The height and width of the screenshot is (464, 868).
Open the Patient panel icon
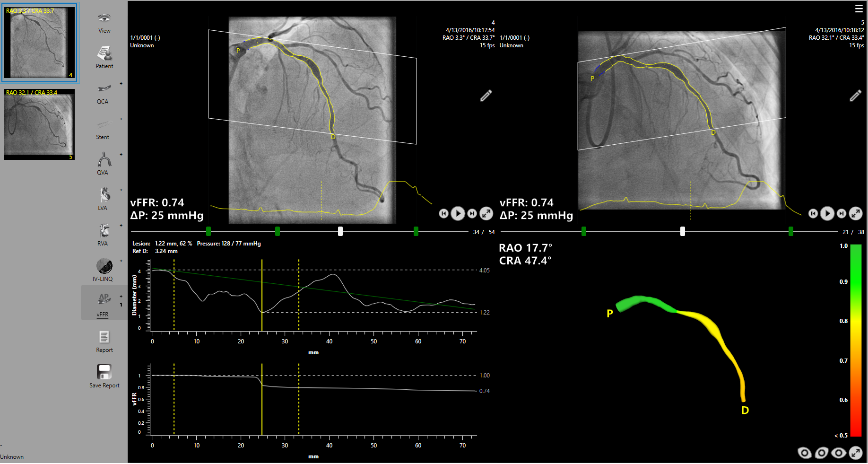pyautogui.click(x=104, y=57)
